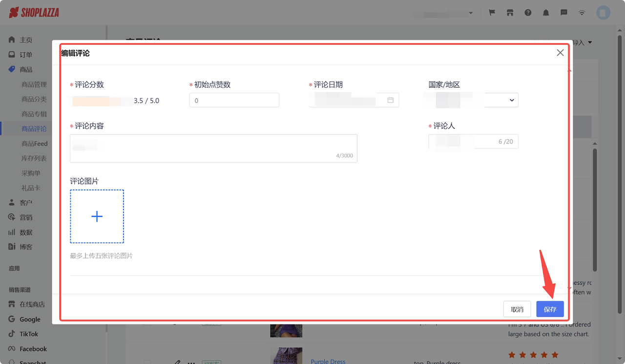This screenshot has width=625, height=364.
Task: Open the messages chat icon
Action: 564,12
